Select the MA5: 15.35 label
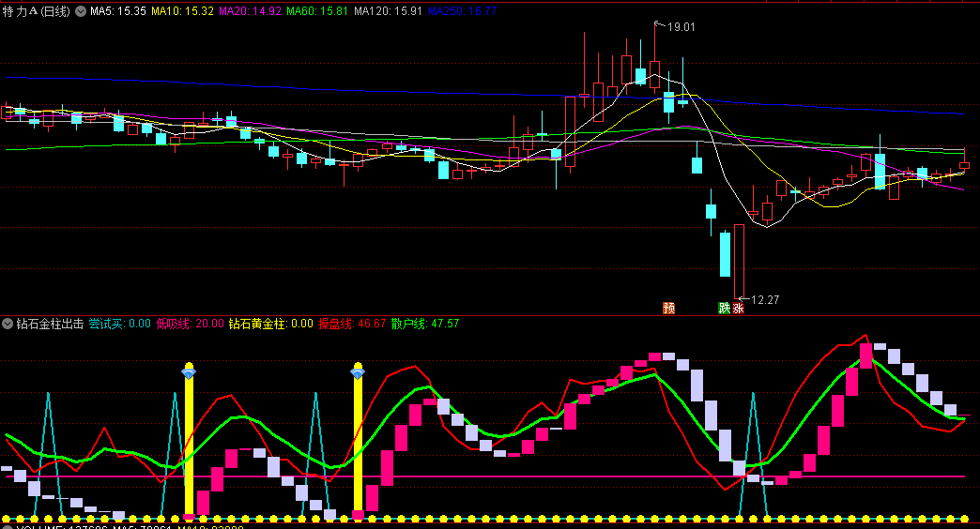 pyautogui.click(x=118, y=11)
